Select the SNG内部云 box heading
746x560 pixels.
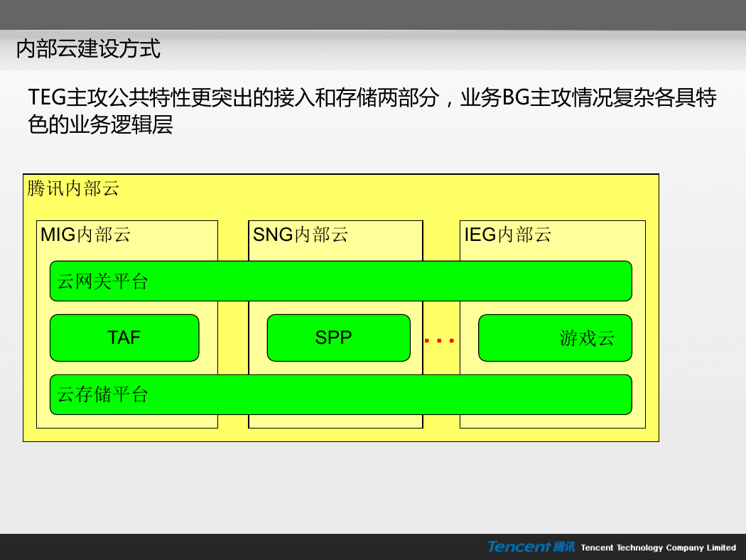(x=301, y=235)
